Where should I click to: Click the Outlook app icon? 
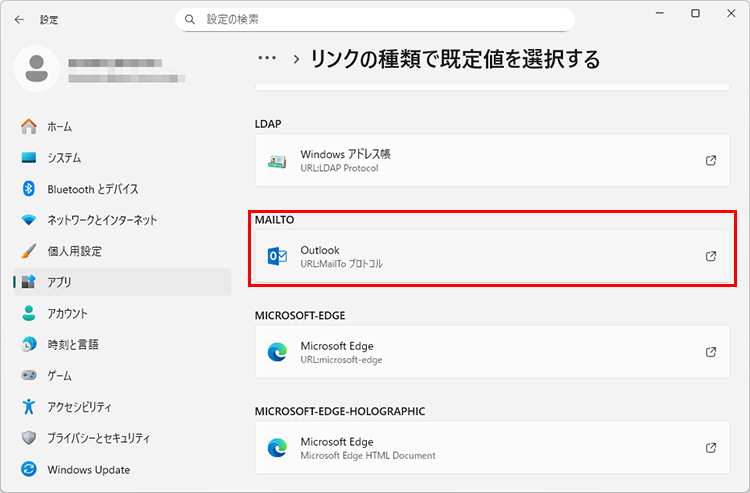click(x=277, y=256)
